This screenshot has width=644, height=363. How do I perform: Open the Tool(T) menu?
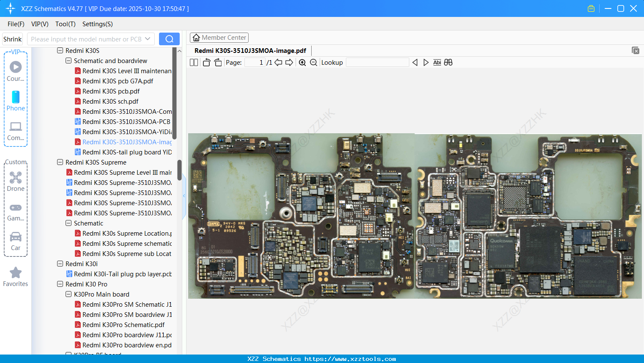pos(65,24)
